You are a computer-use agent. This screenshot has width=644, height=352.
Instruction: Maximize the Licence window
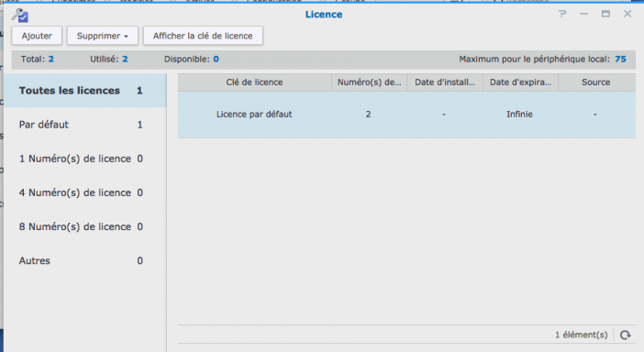click(605, 14)
